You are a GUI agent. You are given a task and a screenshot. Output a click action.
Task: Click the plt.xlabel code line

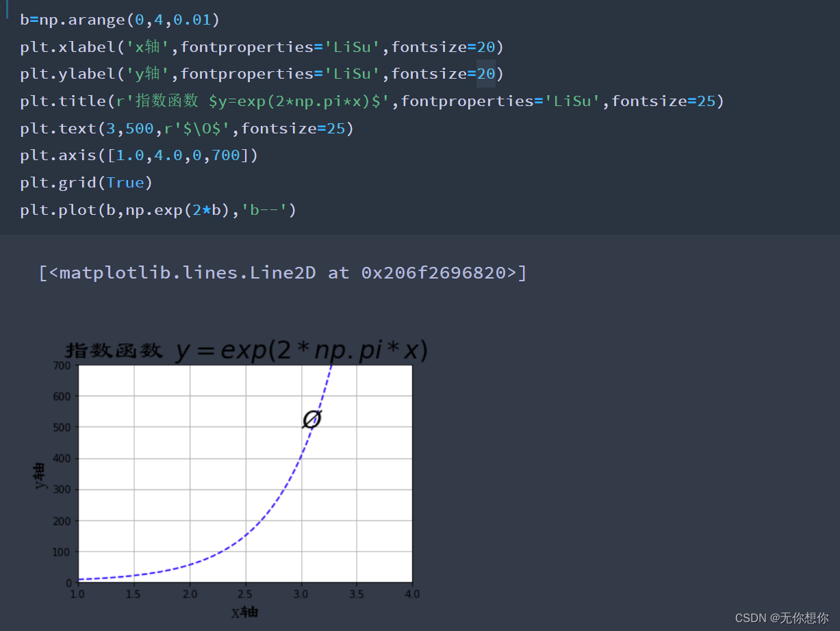coord(262,47)
